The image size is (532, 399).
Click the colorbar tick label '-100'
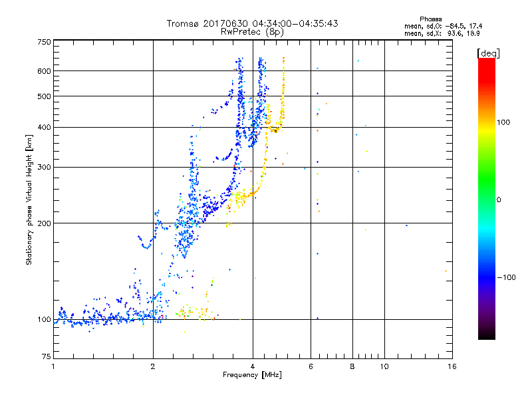[x=505, y=277]
